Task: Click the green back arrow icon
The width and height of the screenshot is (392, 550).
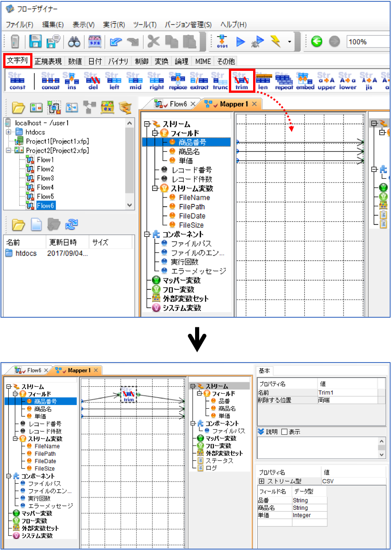Action: click(x=316, y=42)
